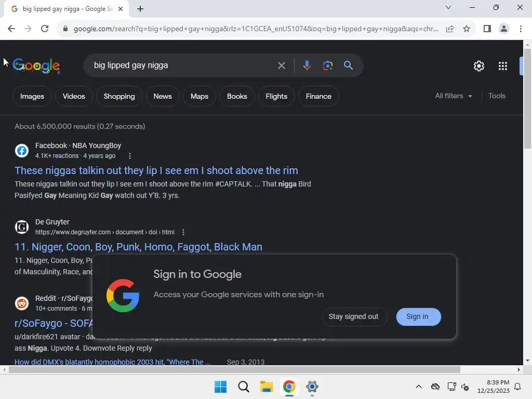532x399 pixels.
Task: Clear the search box with the X
Action: (281, 65)
